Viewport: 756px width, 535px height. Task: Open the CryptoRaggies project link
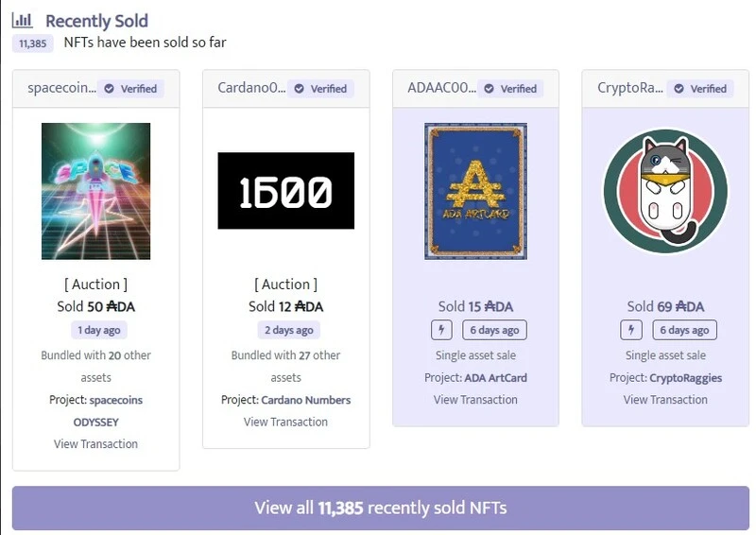pyautogui.click(x=685, y=378)
